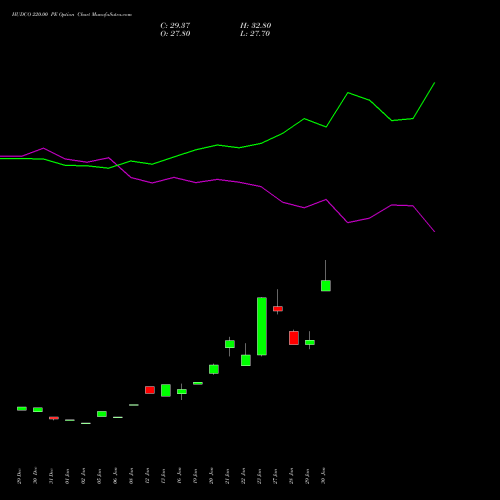Viewport: 500px width, 500px height.
Task: Click the 02 Jan date axis label
Action: (83, 476)
